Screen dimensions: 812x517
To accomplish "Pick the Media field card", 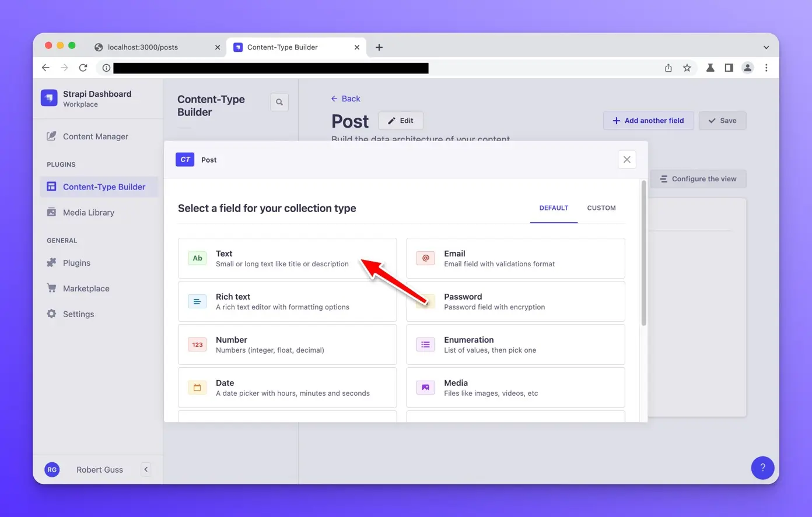I will click(x=516, y=388).
